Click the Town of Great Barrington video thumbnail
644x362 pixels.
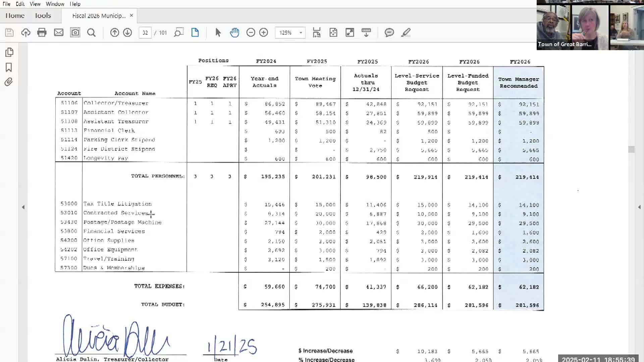tap(553, 27)
